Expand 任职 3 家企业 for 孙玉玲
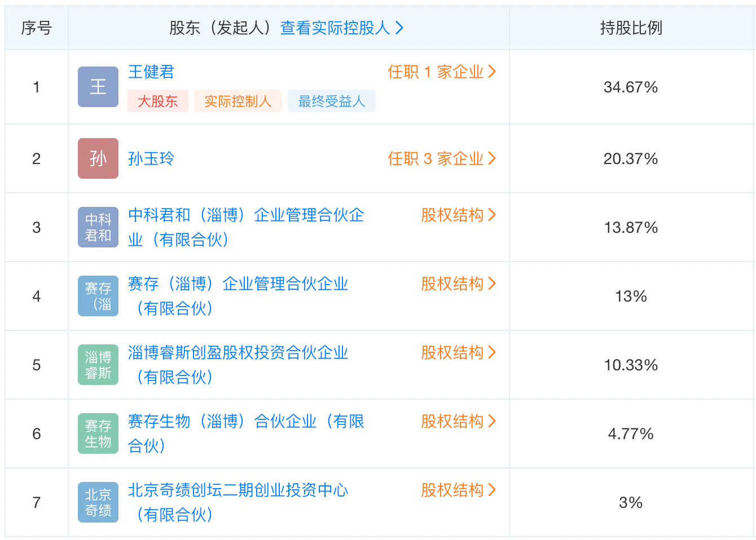The image size is (756, 540). [x=442, y=158]
